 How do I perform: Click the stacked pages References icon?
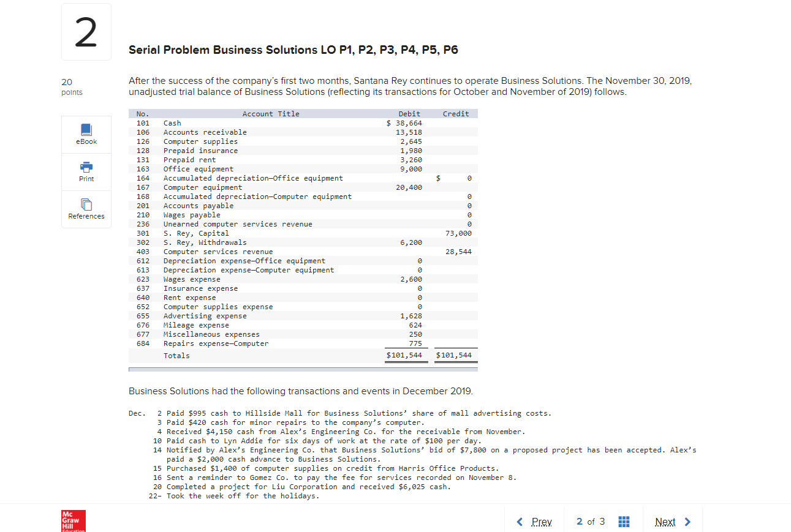pyautogui.click(x=86, y=204)
